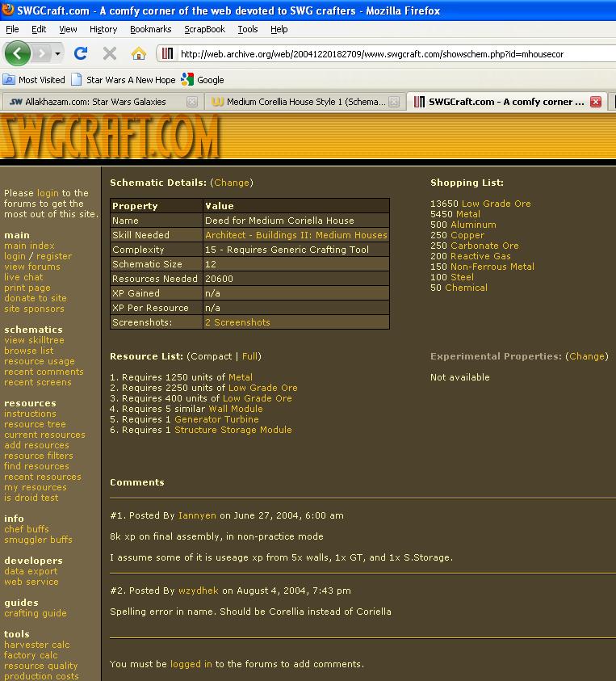Click the browser Back arrow button
The image size is (616, 681).
coord(18,53)
